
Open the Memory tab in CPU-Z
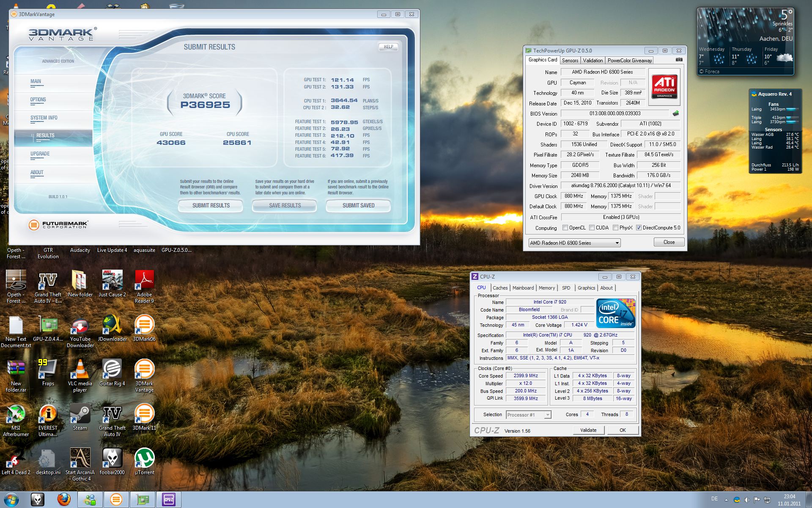(547, 288)
